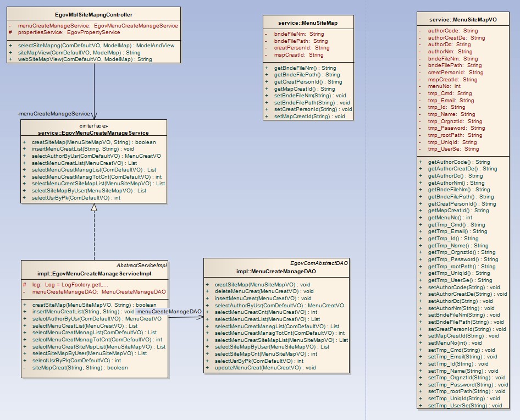Click the service::MenuSiteMap class header
520x420 pixels.
(x=308, y=24)
